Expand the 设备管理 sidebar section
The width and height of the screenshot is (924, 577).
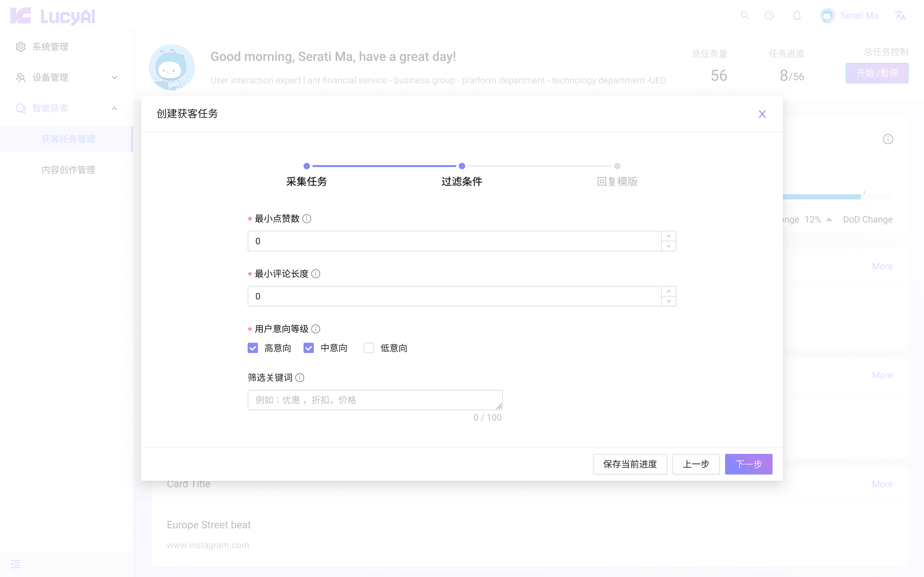coord(114,78)
